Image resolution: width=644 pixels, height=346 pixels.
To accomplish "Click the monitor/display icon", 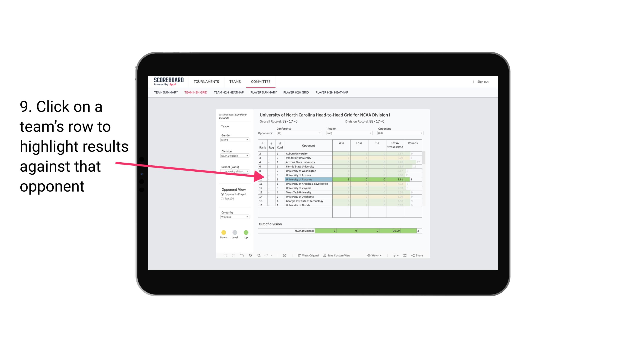I will point(393,256).
